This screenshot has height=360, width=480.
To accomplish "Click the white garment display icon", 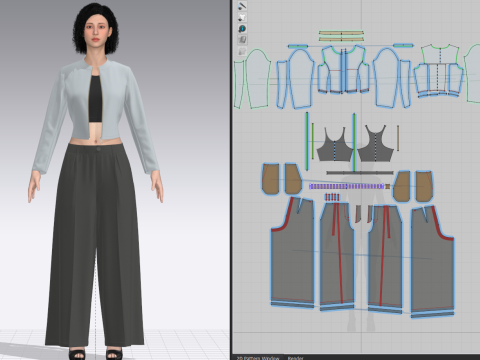I will click(x=242, y=17).
